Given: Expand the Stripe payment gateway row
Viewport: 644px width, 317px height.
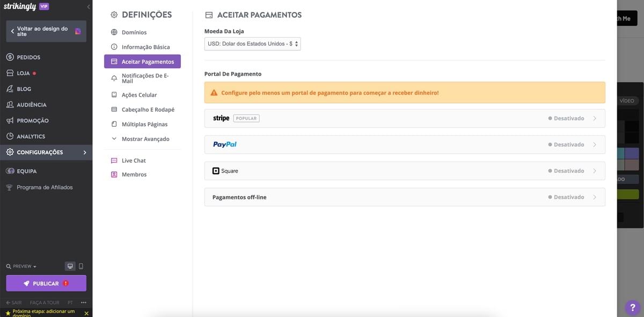Looking at the screenshot, I should pyautogui.click(x=404, y=118).
